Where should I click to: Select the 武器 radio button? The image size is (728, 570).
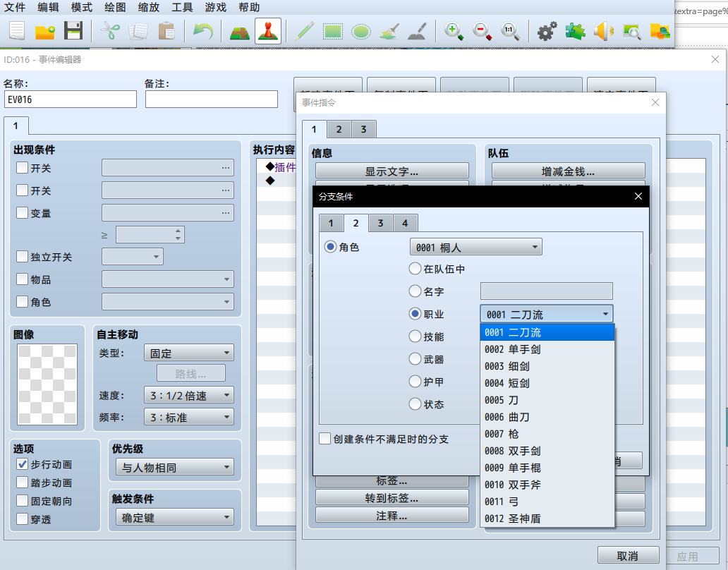click(x=415, y=359)
